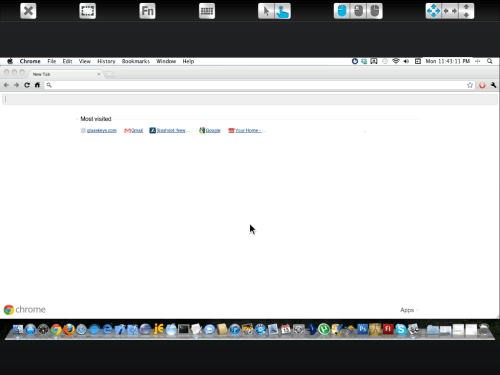Screen dimensions: 500x375
Task: Go forward in Chrome
Action: point(16,85)
